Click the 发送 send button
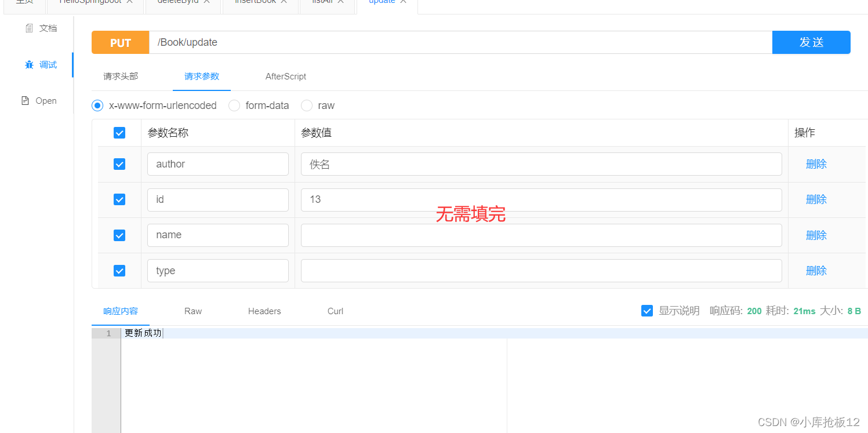The width and height of the screenshot is (868, 433). pos(811,42)
